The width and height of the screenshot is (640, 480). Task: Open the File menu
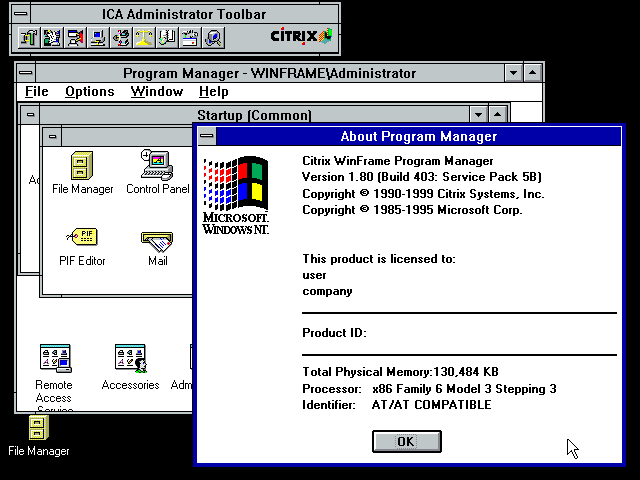(37, 92)
